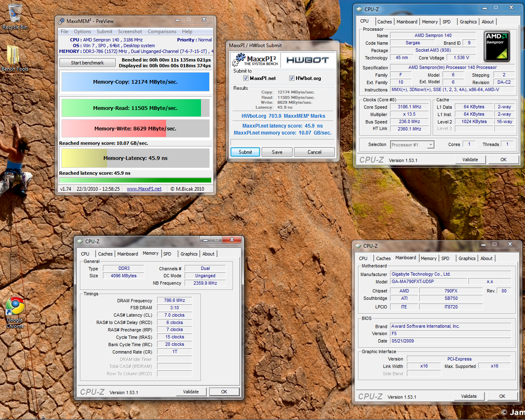
Task: Click the Level 2 cache 1024 KBytes value
Action: coord(474,122)
